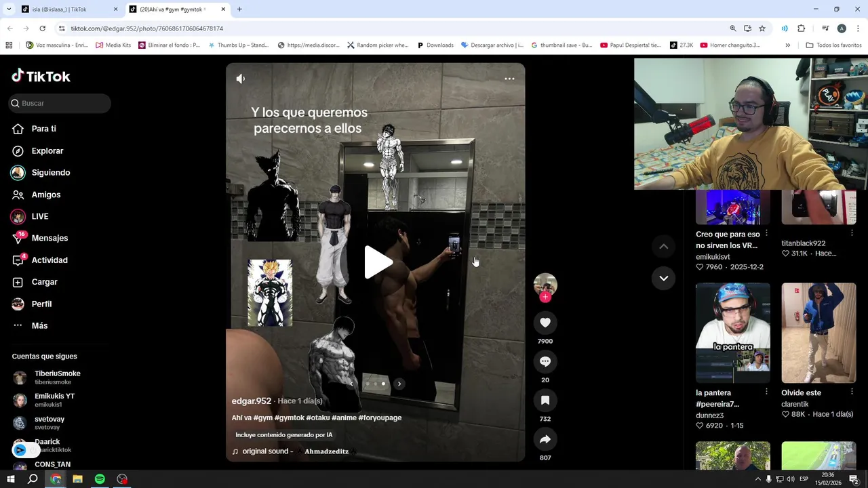Advance to the next photo slide arrow
This screenshot has width=868, height=488.
tap(399, 384)
